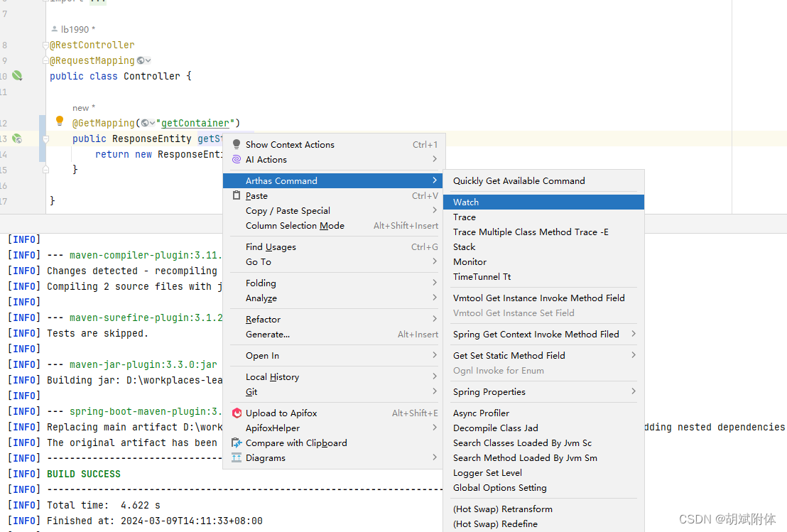Click the AI Actions spiral icon

click(237, 160)
